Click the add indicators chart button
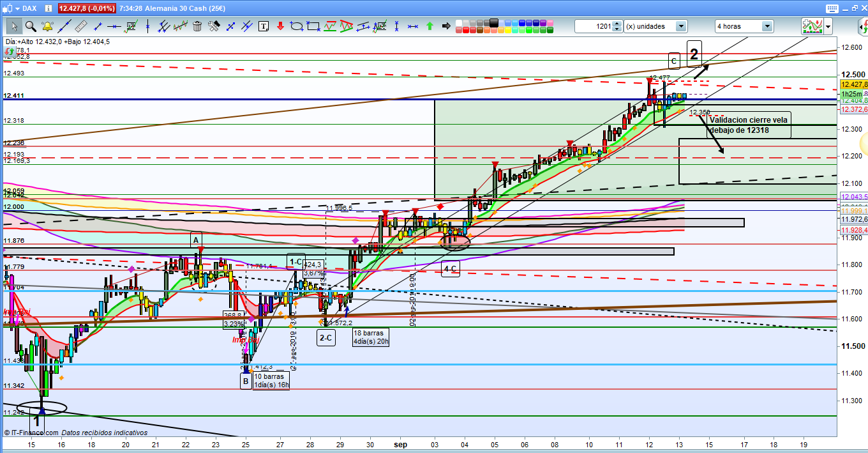Viewport: 868px width, 453px height. 812,26
